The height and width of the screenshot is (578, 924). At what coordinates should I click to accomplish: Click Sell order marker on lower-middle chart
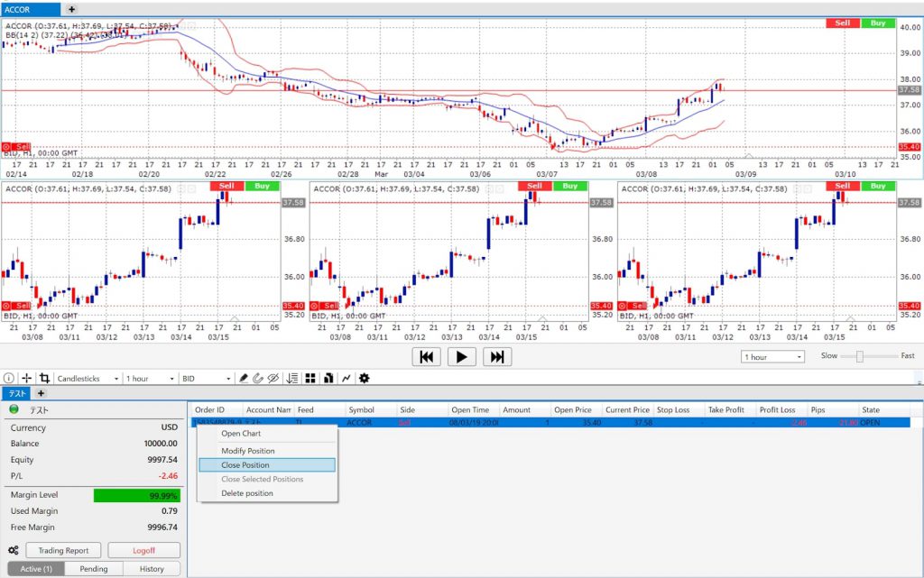pos(325,306)
